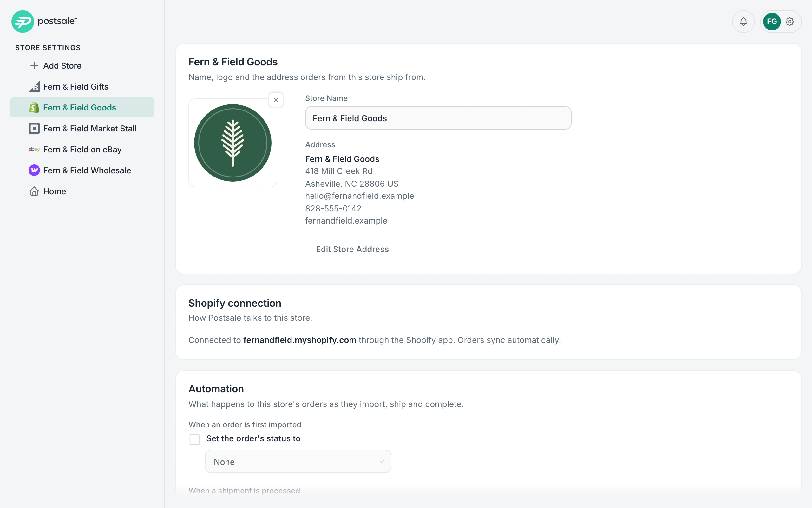Image resolution: width=812 pixels, height=508 pixels.
Task: Open the None status dropdown
Action: (298, 462)
